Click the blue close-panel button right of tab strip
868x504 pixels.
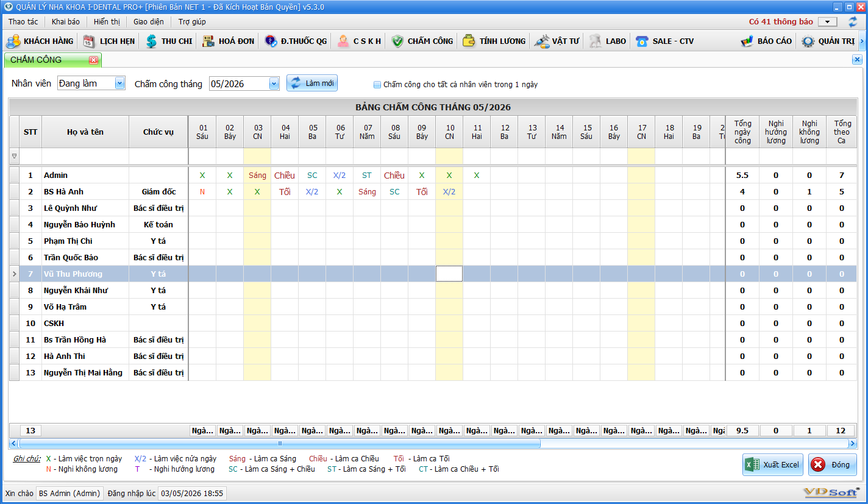(x=857, y=60)
